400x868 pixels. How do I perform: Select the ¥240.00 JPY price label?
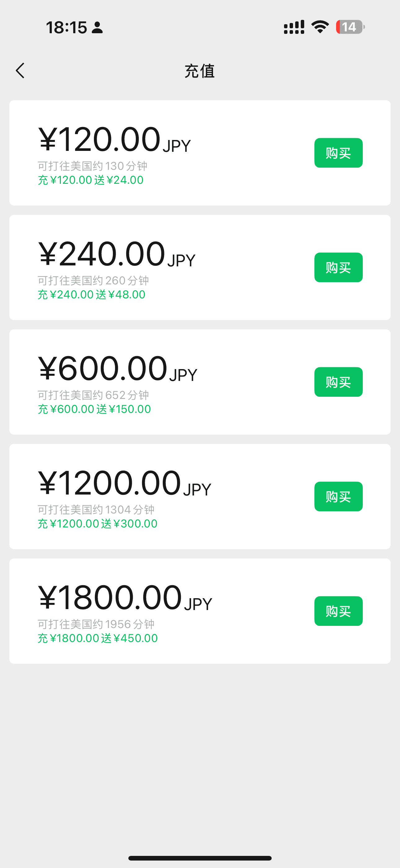(x=117, y=254)
